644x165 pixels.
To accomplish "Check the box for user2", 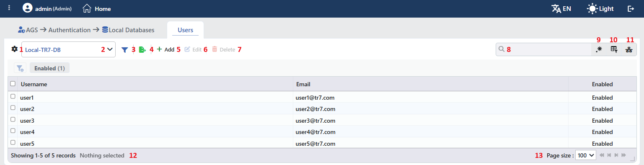I will click(13, 108).
